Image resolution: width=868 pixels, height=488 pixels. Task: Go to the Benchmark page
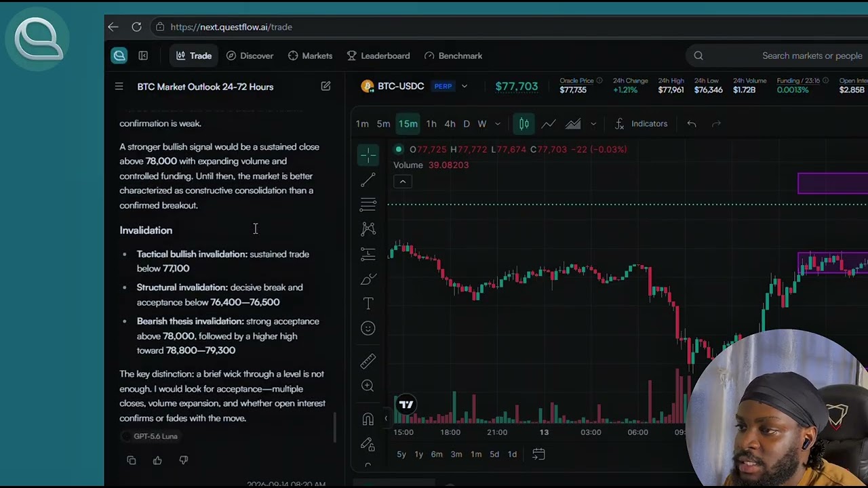click(x=453, y=56)
